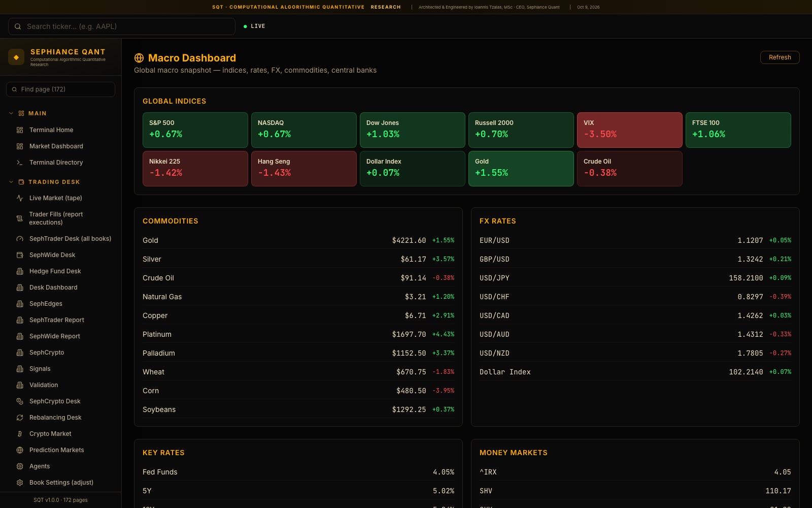
Task: Click the Market Dashboard sidebar icon
Action: 20,146
